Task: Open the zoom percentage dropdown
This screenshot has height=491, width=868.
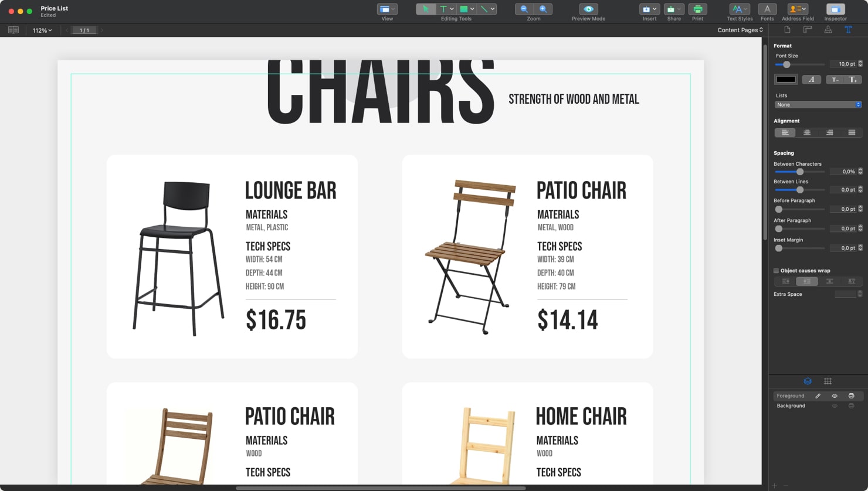Action: (41, 30)
